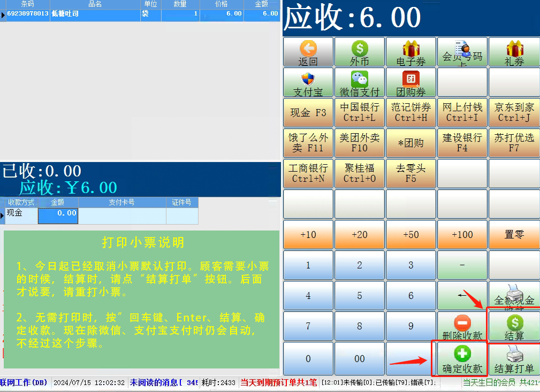Screen dimensions: 540x392
Task: Click the 置零 reset to zero button
Action: click(x=514, y=235)
